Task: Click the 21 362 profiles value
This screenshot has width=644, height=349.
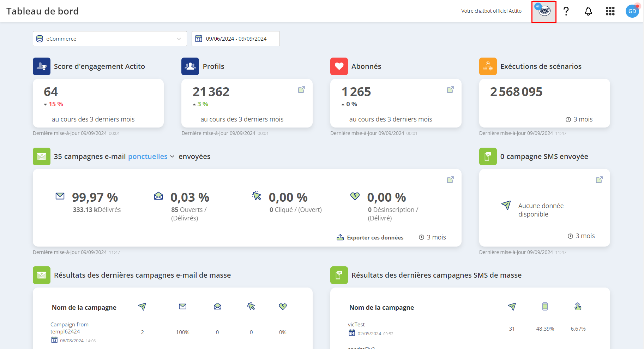Action: tap(211, 92)
